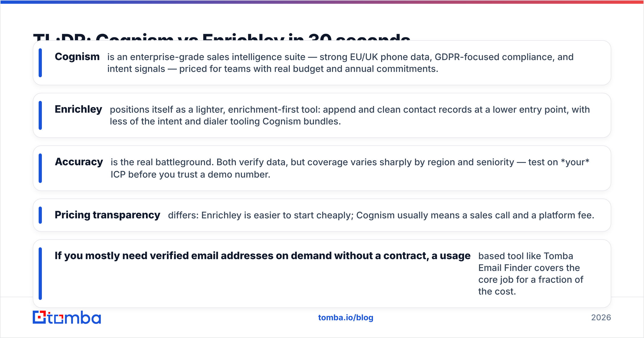
Task: Select the Cognism summary card text
Action: click(x=340, y=63)
